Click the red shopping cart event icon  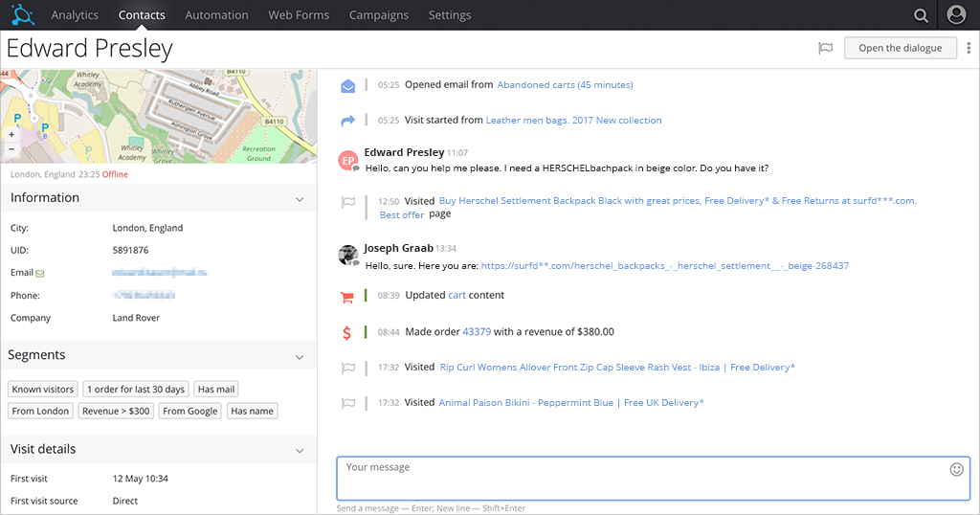click(x=346, y=298)
